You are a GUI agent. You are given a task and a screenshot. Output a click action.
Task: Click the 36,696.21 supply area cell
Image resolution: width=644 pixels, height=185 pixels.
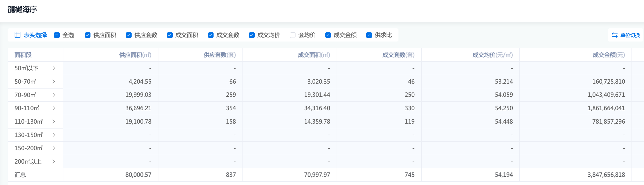point(138,108)
